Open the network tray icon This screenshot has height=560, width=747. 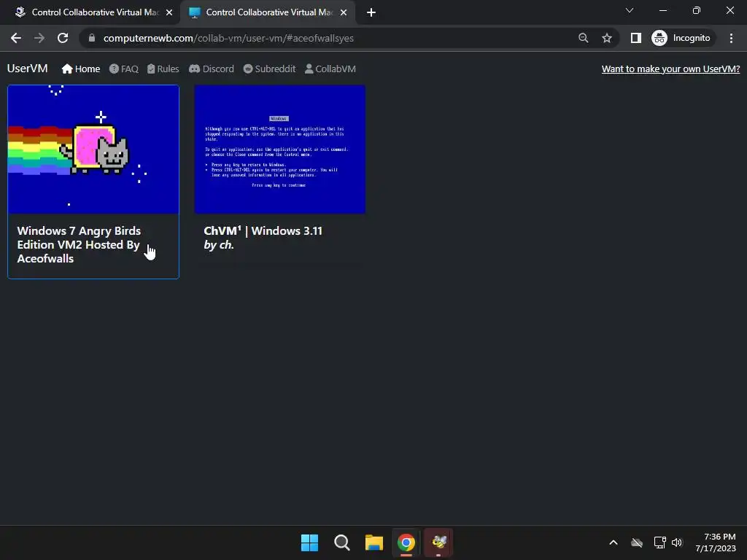tap(659, 542)
